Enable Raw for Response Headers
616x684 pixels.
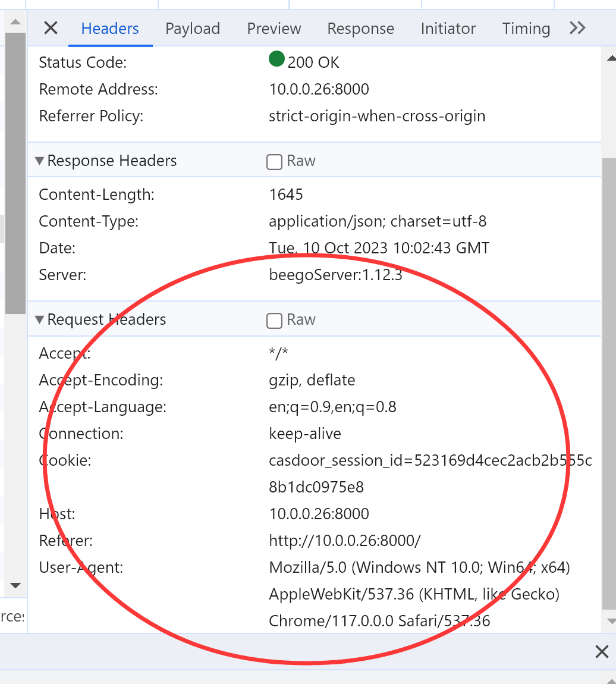274,162
